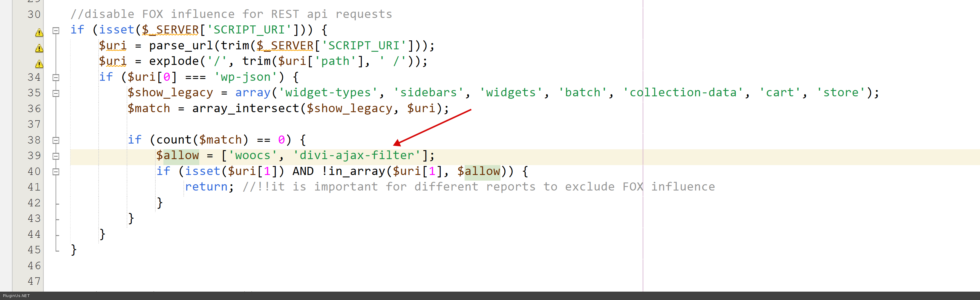The image size is (980, 300).
Task: Click the PluginUs.NET label in the bottom bar
Action: pyautogui.click(x=16, y=296)
